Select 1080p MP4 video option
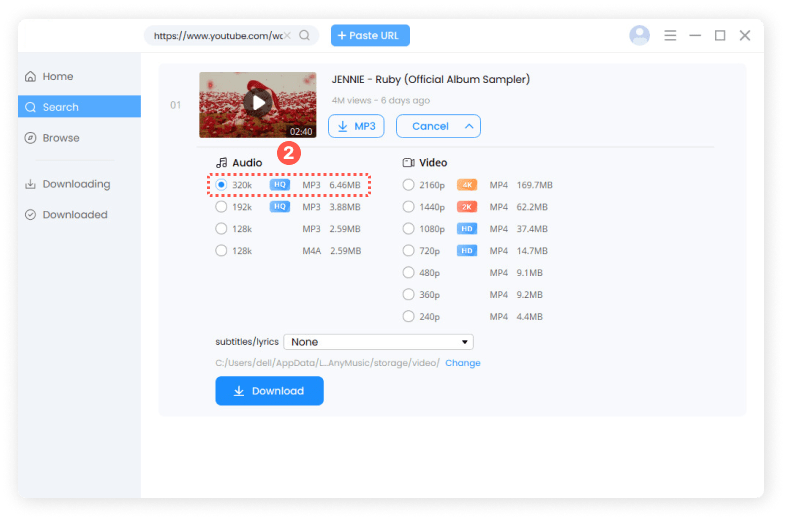 pyautogui.click(x=409, y=229)
